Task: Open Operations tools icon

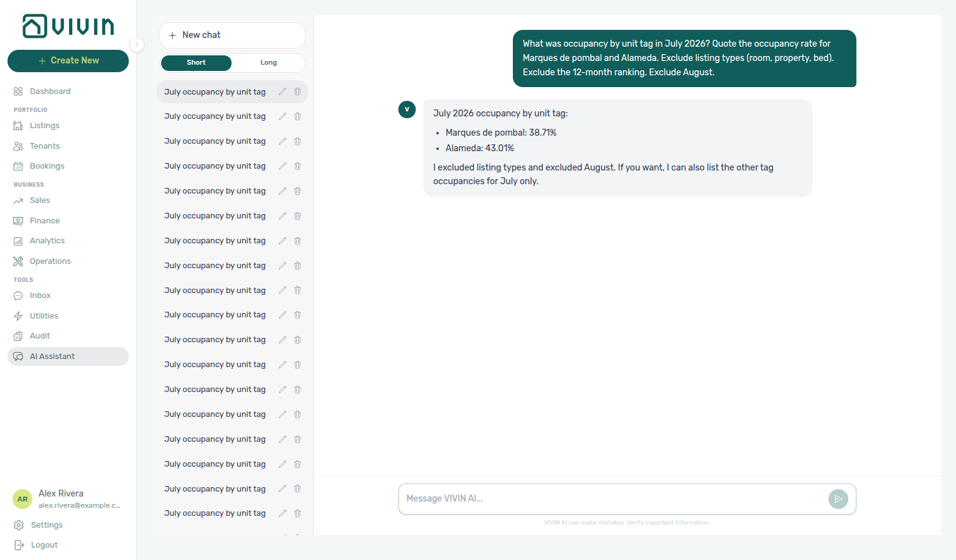Action: [18, 261]
